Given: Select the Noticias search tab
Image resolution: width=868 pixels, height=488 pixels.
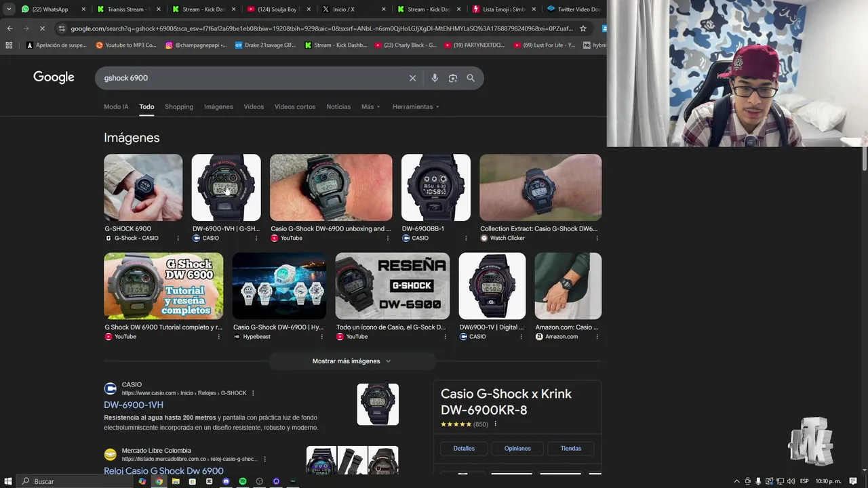Looking at the screenshot, I should 338,106.
